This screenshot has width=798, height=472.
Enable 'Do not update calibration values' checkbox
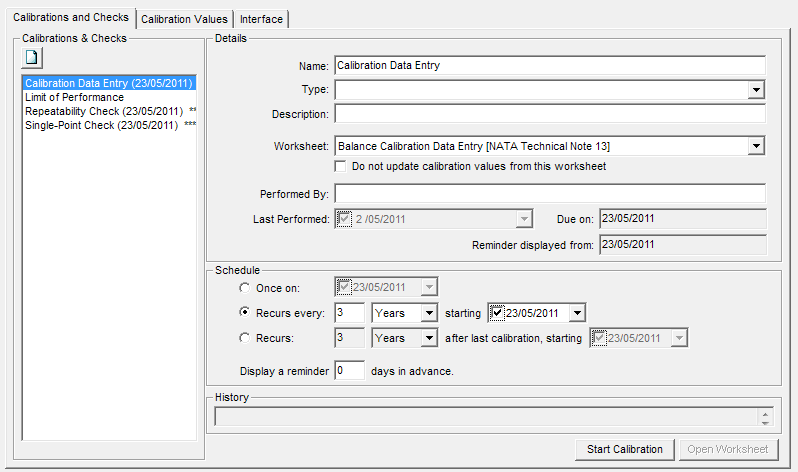pos(341,166)
